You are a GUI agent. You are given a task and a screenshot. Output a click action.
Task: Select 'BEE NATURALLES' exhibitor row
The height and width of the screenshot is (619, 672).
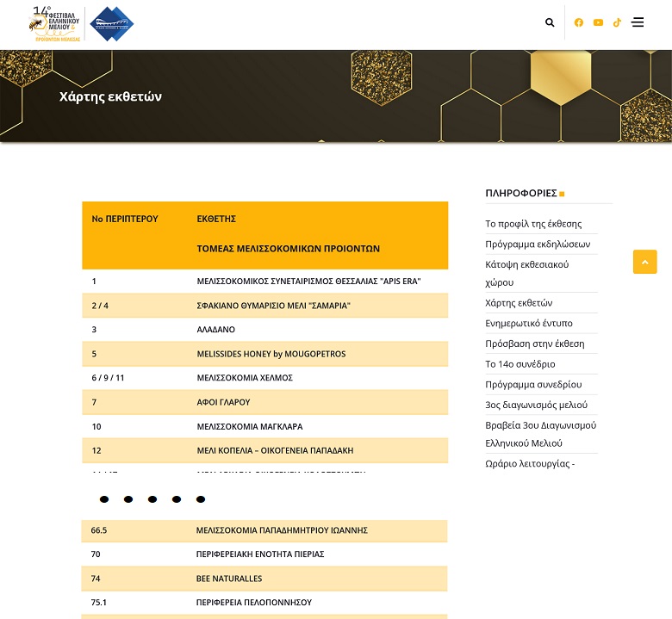[x=264, y=579]
